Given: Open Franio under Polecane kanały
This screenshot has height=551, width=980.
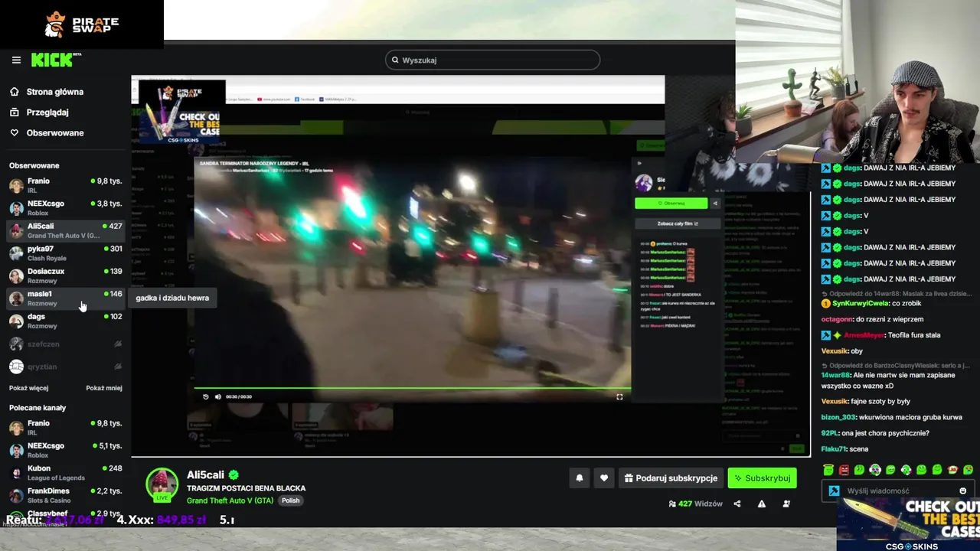Looking at the screenshot, I should 65,428.
